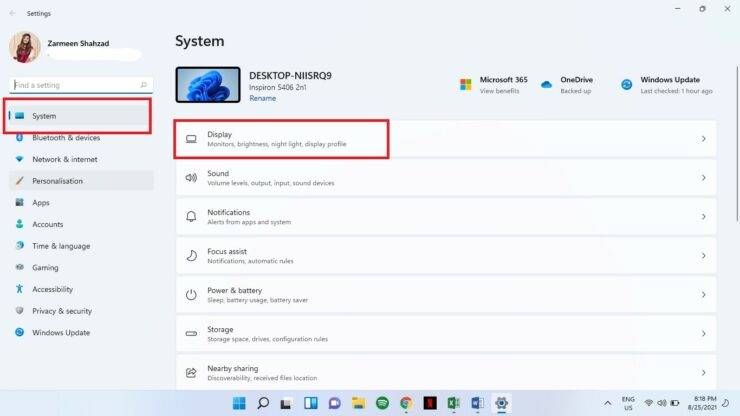
Task: Open Netflix from the taskbar
Action: (429, 403)
